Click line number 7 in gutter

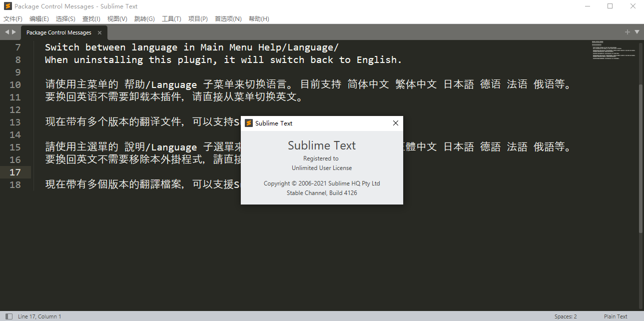click(x=18, y=47)
